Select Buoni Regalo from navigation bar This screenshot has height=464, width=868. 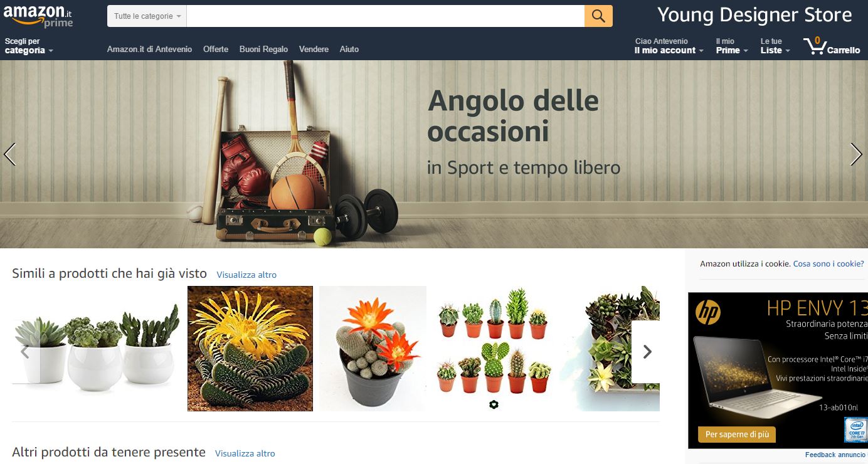pos(263,49)
